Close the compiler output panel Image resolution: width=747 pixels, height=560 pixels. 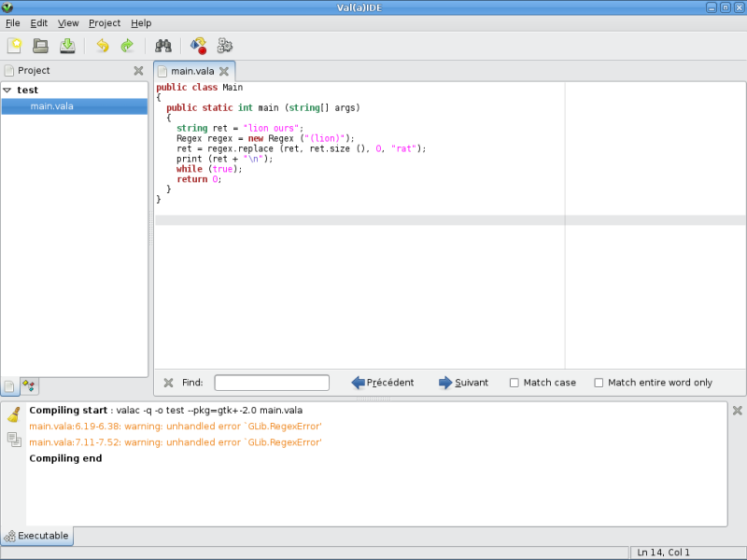point(737,411)
